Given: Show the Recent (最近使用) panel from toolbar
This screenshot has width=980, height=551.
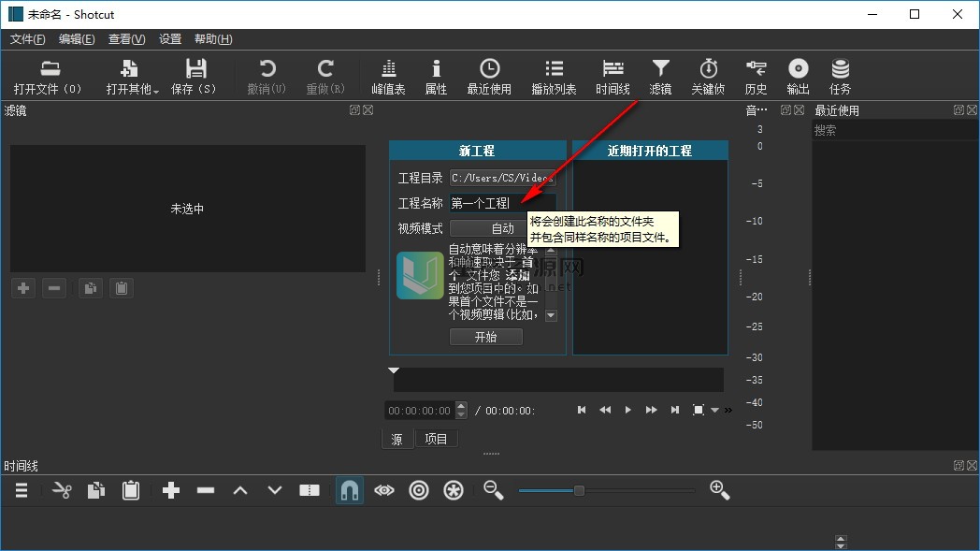Looking at the screenshot, I should (x=489, y=77).
